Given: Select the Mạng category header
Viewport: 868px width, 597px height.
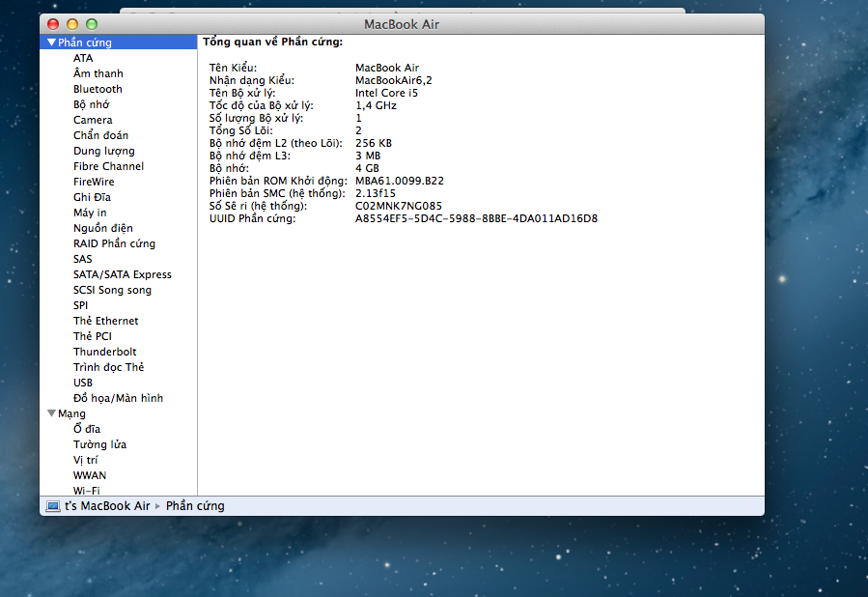Looking at the screenshot, I should point(71,413).
